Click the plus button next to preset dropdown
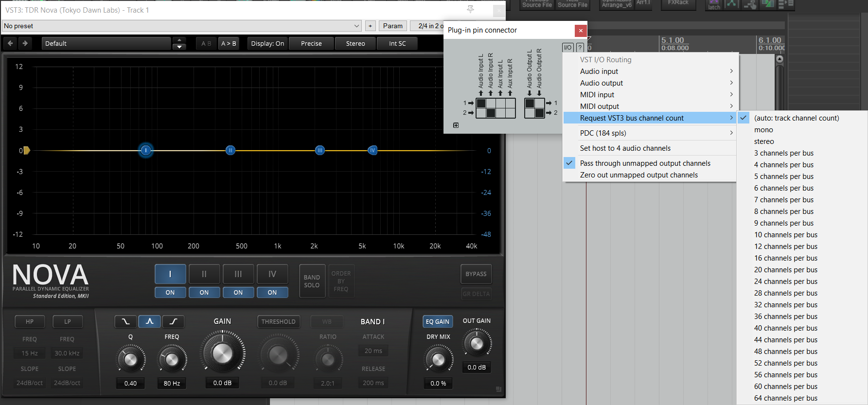868x405 pixels. point(370,26)
